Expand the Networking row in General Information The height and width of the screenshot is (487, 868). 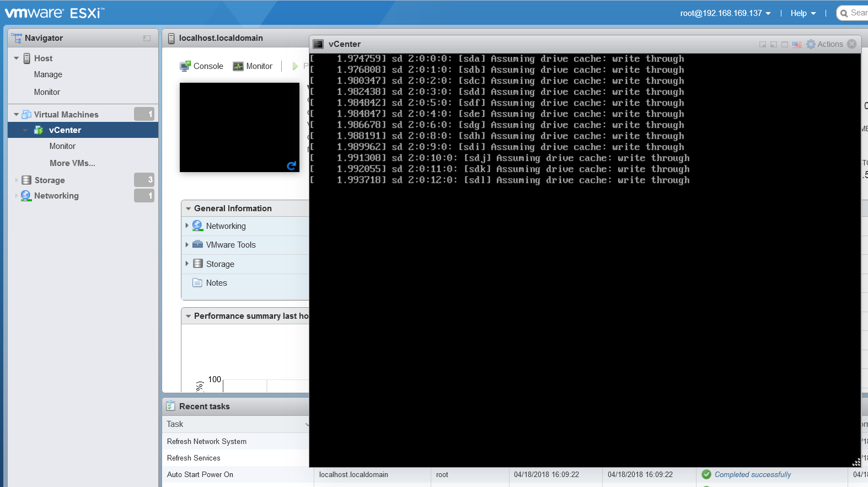click(187, 226)
